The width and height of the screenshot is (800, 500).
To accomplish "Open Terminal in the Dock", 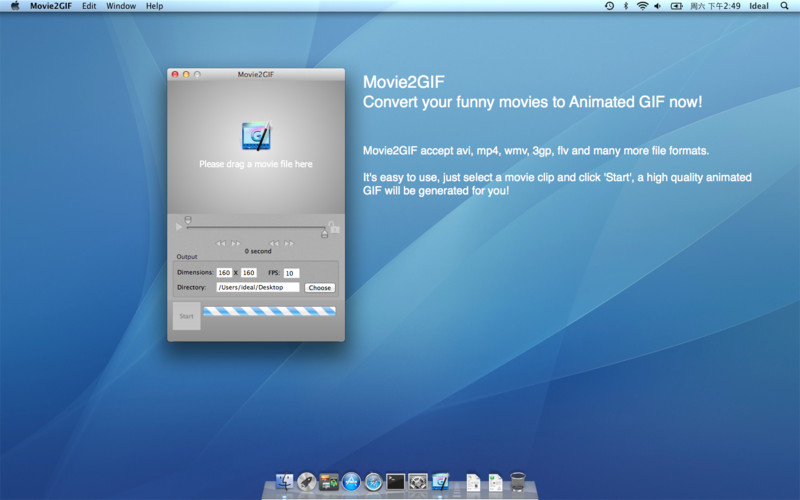I will click(x=395, y=482).
